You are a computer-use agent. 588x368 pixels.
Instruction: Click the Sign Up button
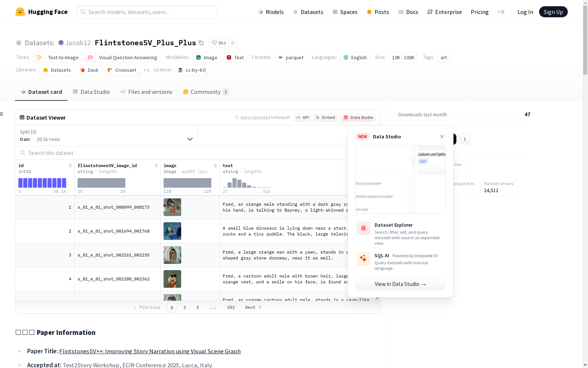[x=553, y=12]
